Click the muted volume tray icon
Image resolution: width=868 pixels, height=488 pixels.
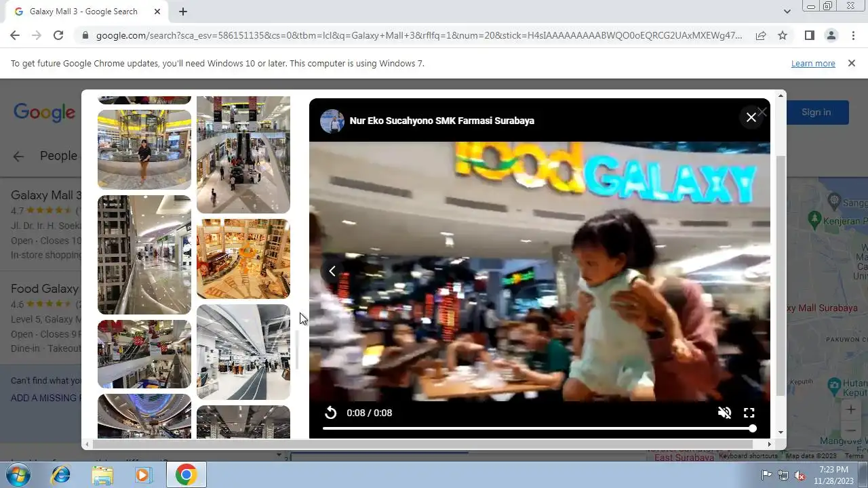click(x=800, y=475)
